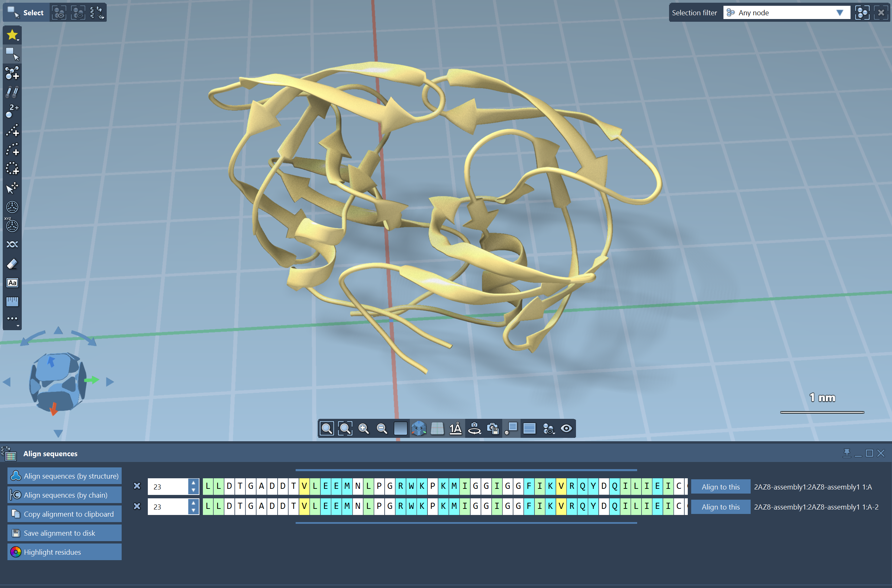Viewport: 892px width, 588px height.
Task: Click the zoom out magnifier icon
Action: (382, 429)
